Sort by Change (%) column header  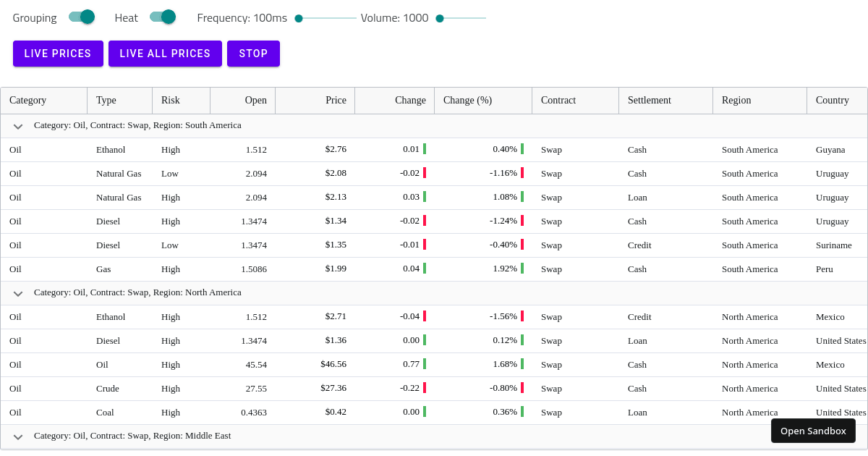[x=483, y=101]
